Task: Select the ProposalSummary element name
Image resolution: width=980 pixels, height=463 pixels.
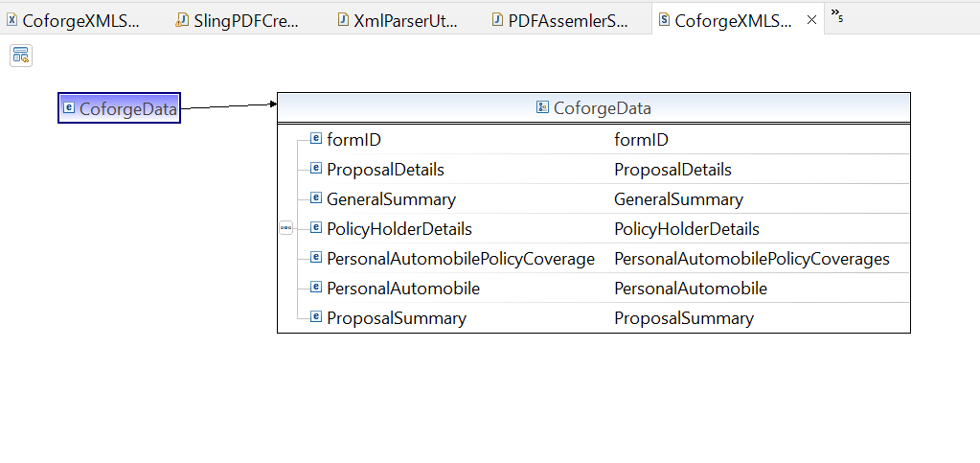Action: [x=397, y=318]
